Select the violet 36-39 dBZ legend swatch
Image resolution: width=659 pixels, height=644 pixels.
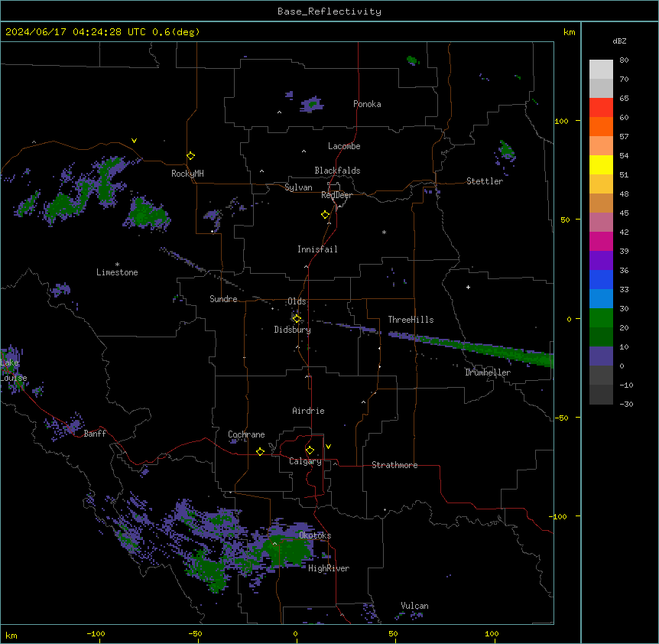pyautogui.click(x=601, y=261)
